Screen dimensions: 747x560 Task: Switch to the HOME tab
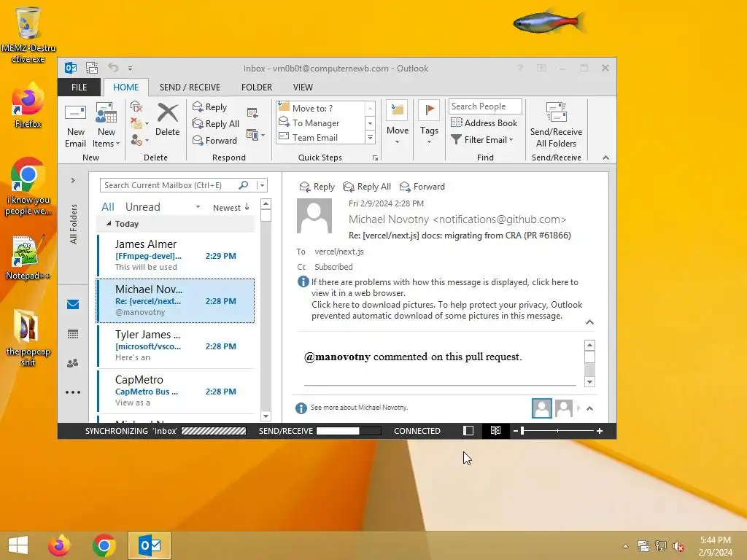coord(125,87)
